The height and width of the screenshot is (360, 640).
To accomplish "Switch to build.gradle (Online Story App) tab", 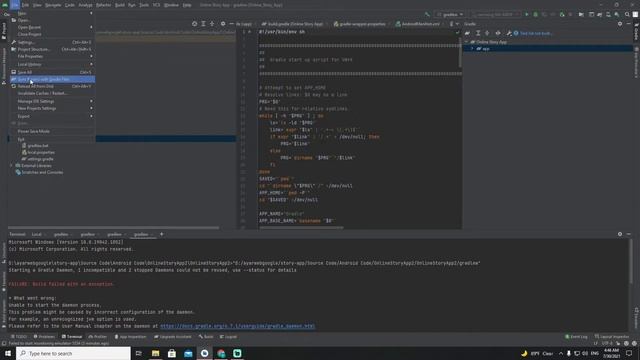I will [x=293, y=24].
